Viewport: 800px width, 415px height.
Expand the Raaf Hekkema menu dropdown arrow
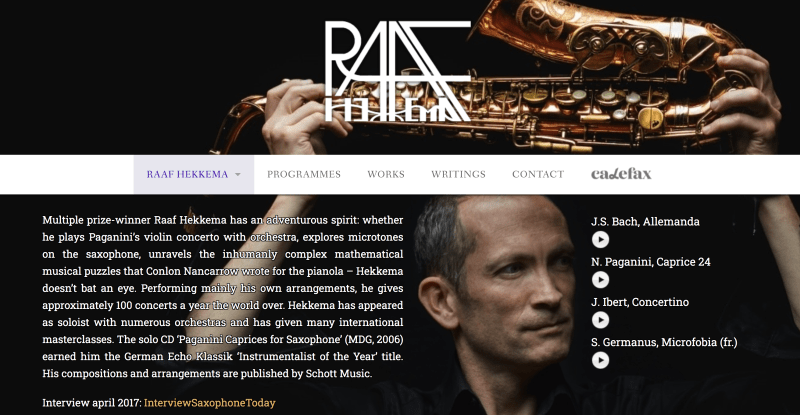(x=238, y=175)
